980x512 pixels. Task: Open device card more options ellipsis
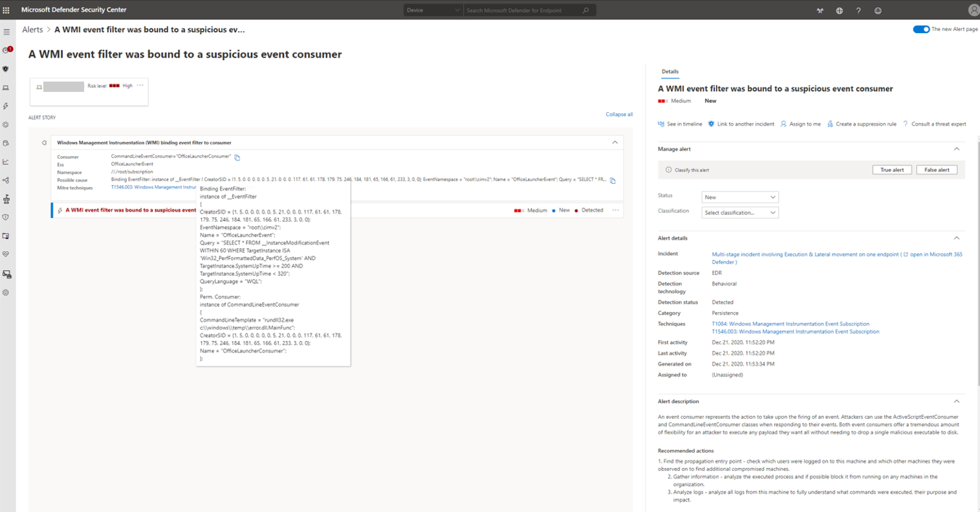click(140, 85)
